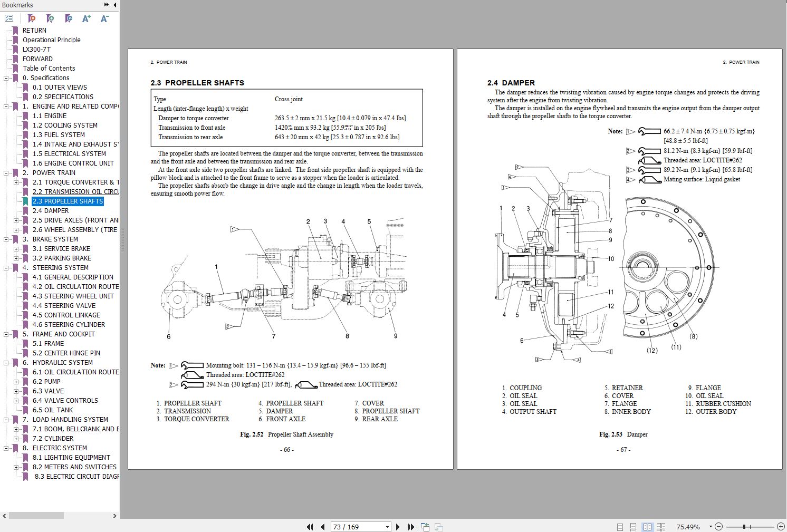The width and height of the screenshot is (787, 532).
Task: Open the Table of Contents bookmark
Action: (x=49, y=68)
